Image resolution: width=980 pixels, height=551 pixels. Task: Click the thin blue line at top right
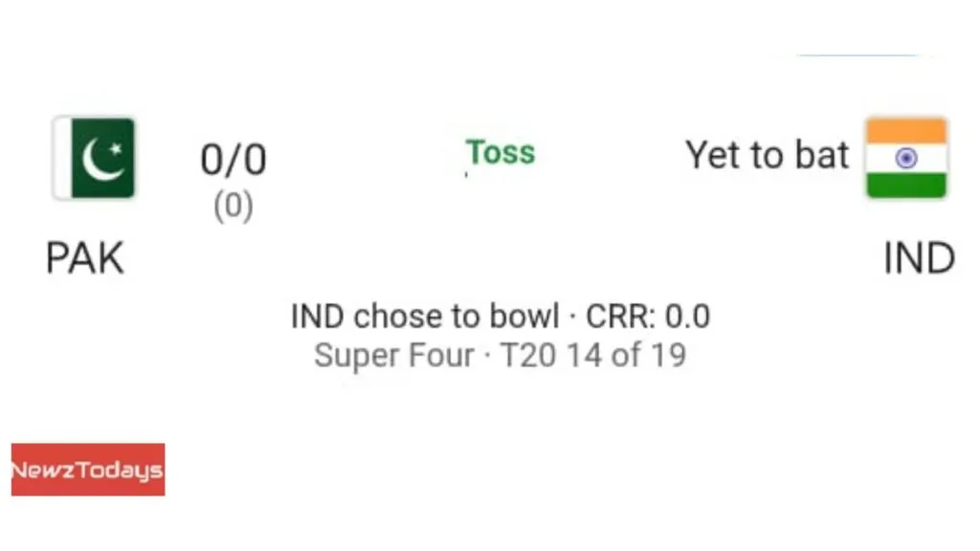coord(857,55)
